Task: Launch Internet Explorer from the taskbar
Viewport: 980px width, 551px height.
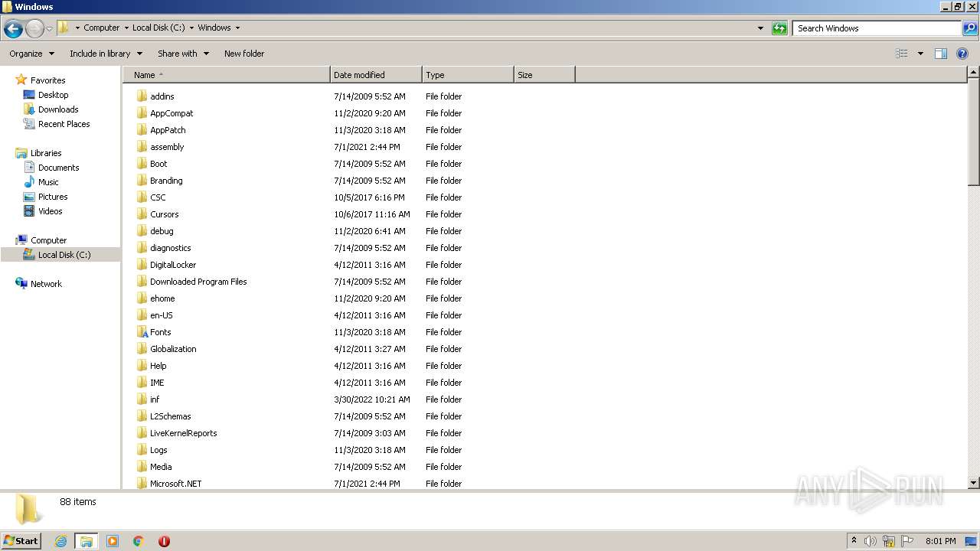Action: click(x=60, y=541)
